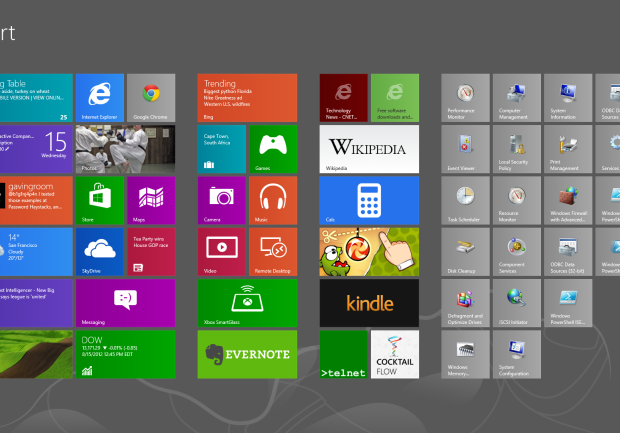Viewport: 620px width, 433px height.
Task: Start the Remote Desktop app
Action: point(272,251)
